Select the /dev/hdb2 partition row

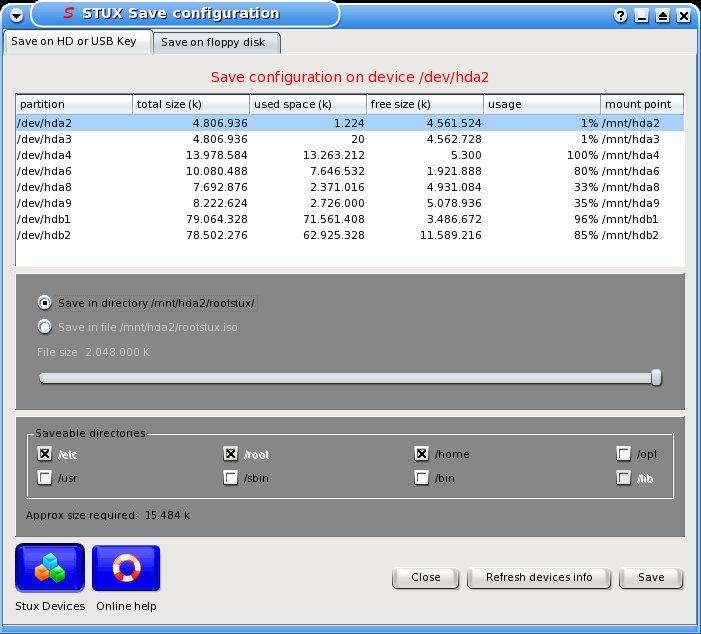[x=350, y=235]
